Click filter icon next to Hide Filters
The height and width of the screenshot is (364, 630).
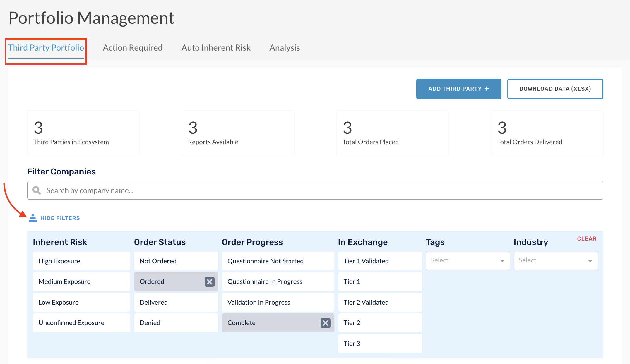[x=33, y=218]
